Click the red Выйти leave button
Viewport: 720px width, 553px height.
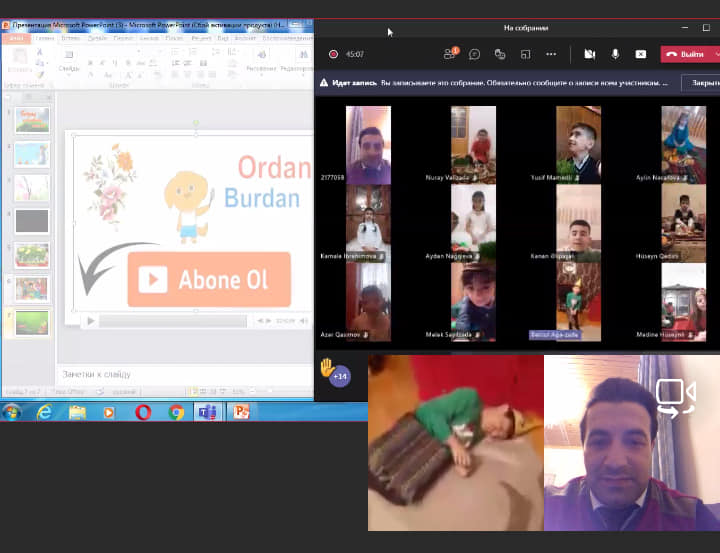tap(685, 54)
